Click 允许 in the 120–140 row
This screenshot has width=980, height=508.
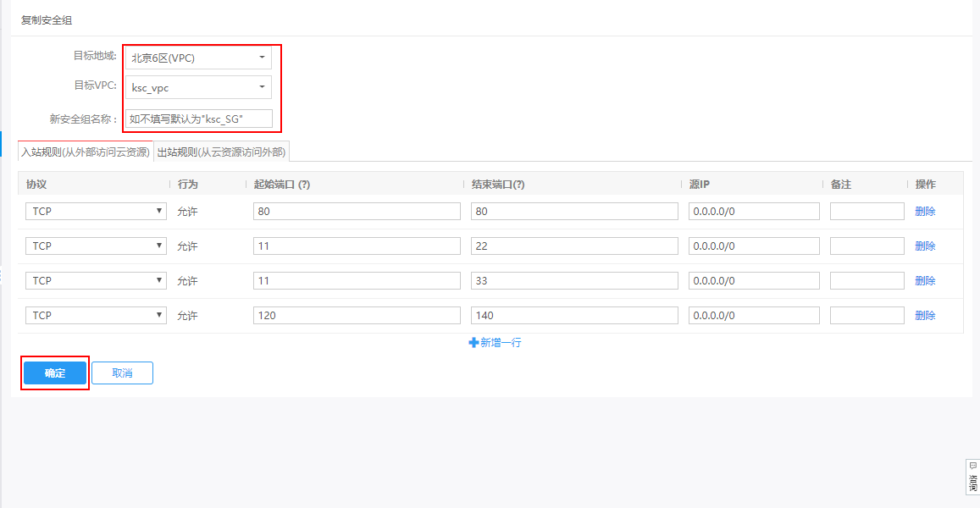coord(187,316)
